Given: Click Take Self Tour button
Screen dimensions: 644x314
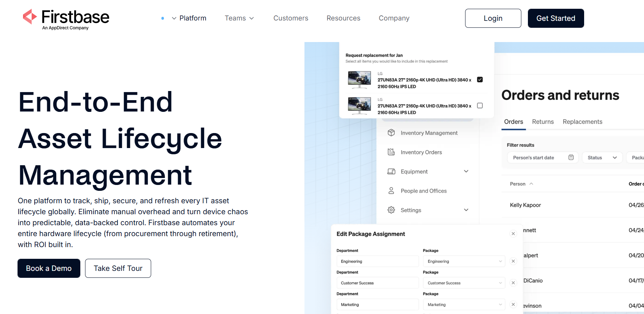Looking at the screenshot, I should (x=118, y=268).
